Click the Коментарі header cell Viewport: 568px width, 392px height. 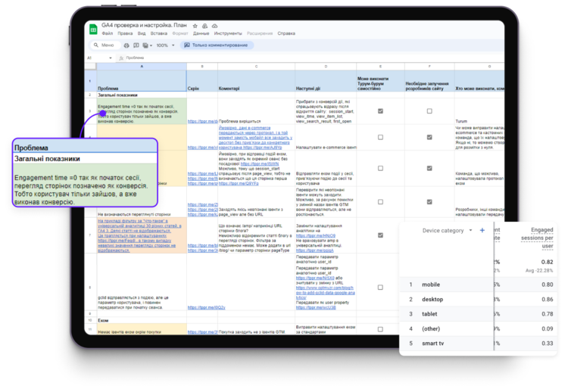(x=256, y=80)
